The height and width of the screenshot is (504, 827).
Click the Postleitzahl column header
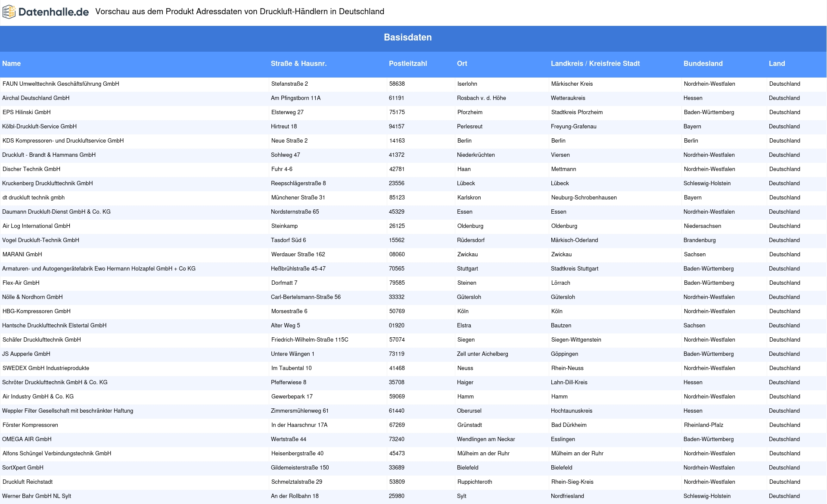tap(408, 63)
